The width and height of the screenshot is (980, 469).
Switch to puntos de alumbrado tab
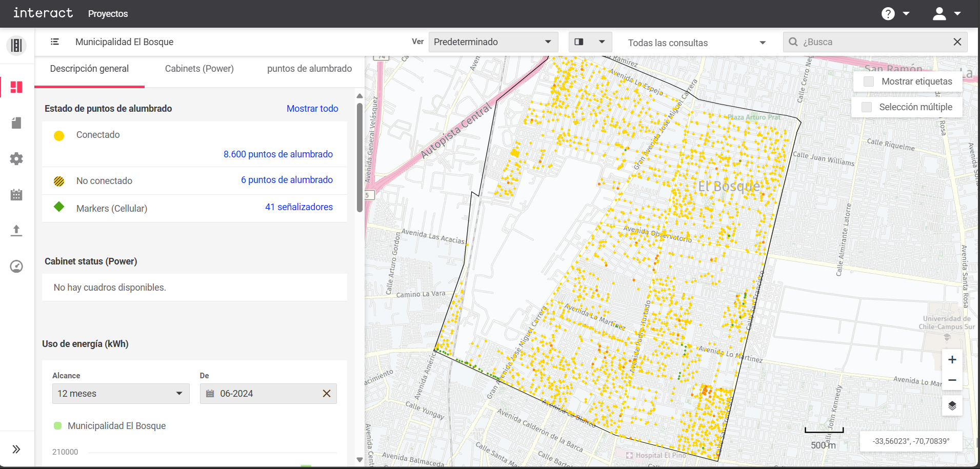pos(309,69)
